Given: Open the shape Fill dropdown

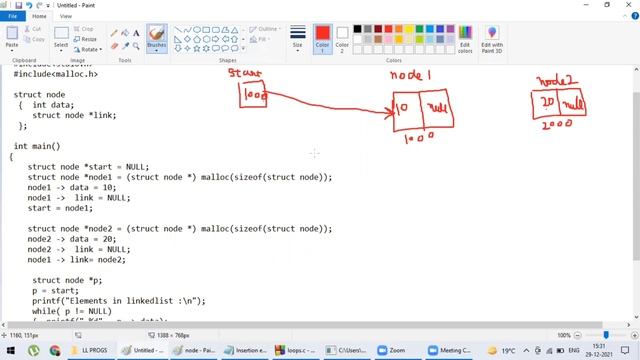Looking at the screenshot, I should [x=260, y=39].
